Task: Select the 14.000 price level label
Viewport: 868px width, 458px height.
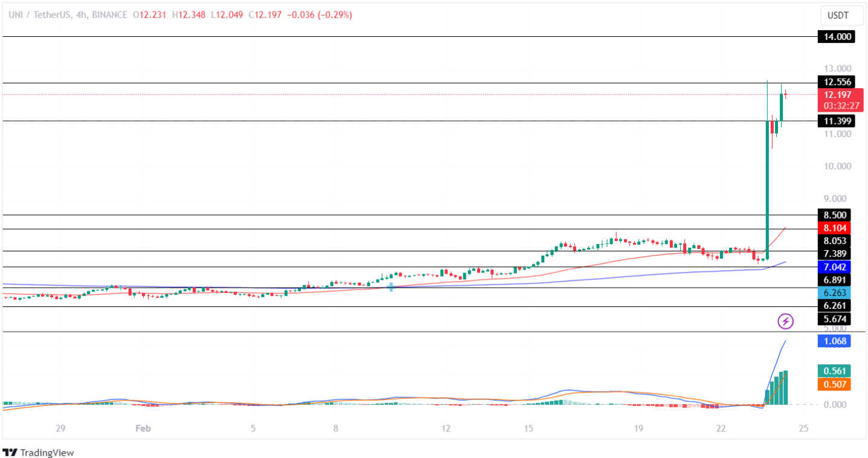Action: (x=836, y=37)
